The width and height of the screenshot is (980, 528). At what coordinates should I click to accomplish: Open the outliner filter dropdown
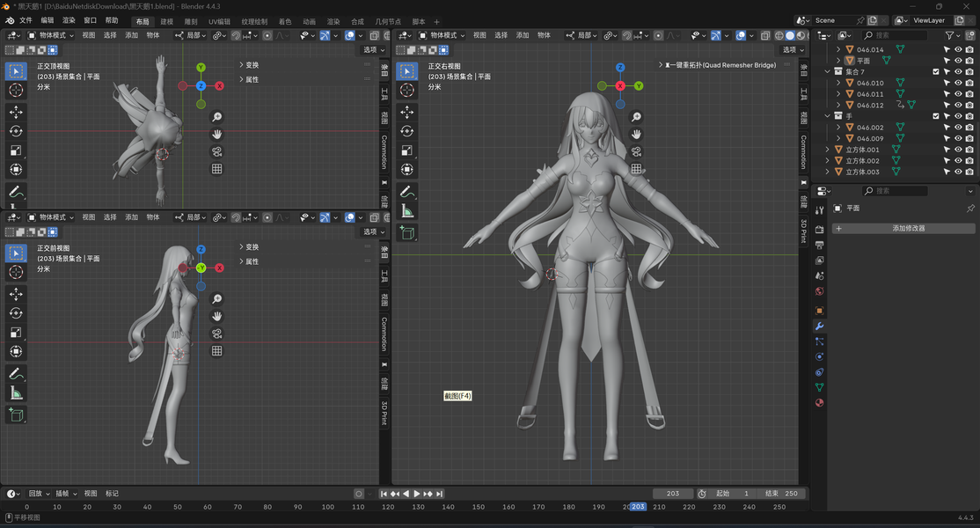(953, 35)
